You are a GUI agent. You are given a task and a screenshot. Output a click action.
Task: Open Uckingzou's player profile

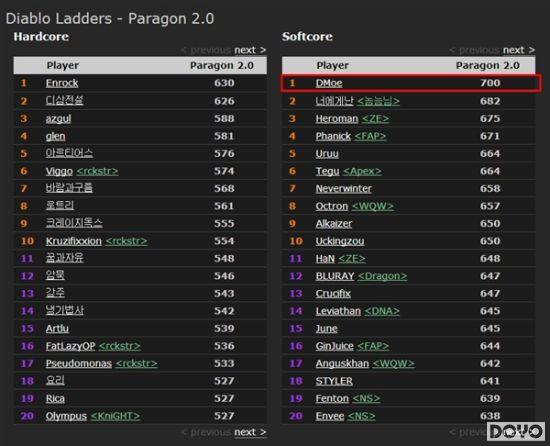(x=340, y=241)
